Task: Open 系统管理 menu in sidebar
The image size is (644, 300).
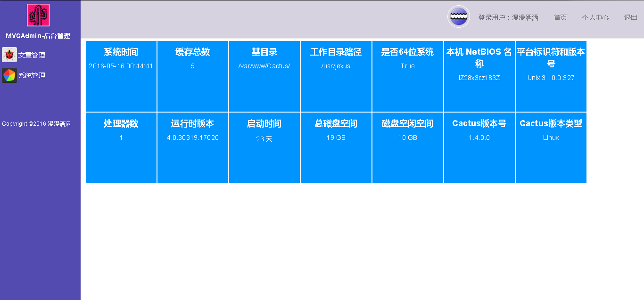Action: point(32,75)
